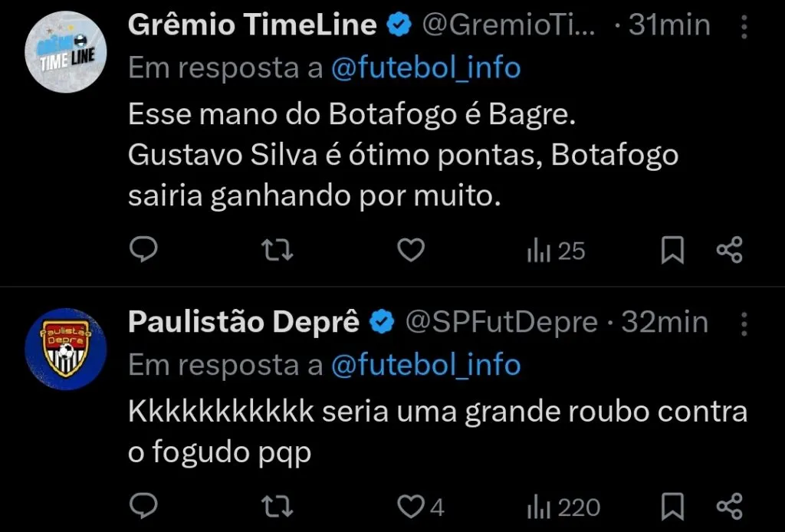Open view analytics showing 25 views
The height and width of the screenshot is (532, 785).
coord(553,249)
